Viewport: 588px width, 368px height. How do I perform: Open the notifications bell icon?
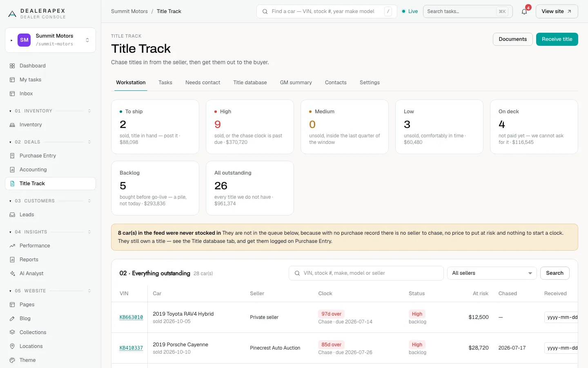pyautogui.click(x=524, y=11)
